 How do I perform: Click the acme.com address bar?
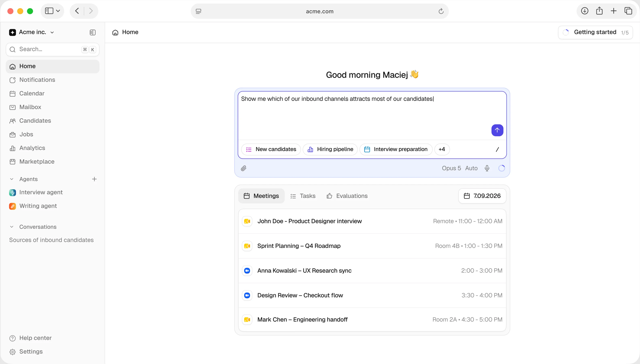(320, 11)
